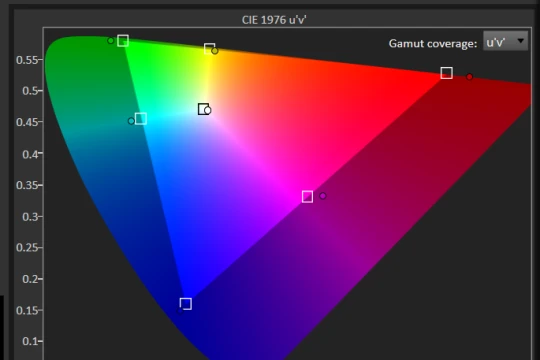Click the green target square marker

[x=123, y=41]
